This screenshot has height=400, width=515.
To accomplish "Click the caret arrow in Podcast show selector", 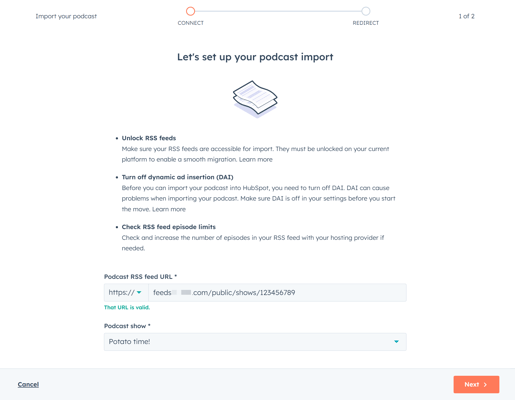I will pos(396,342).
